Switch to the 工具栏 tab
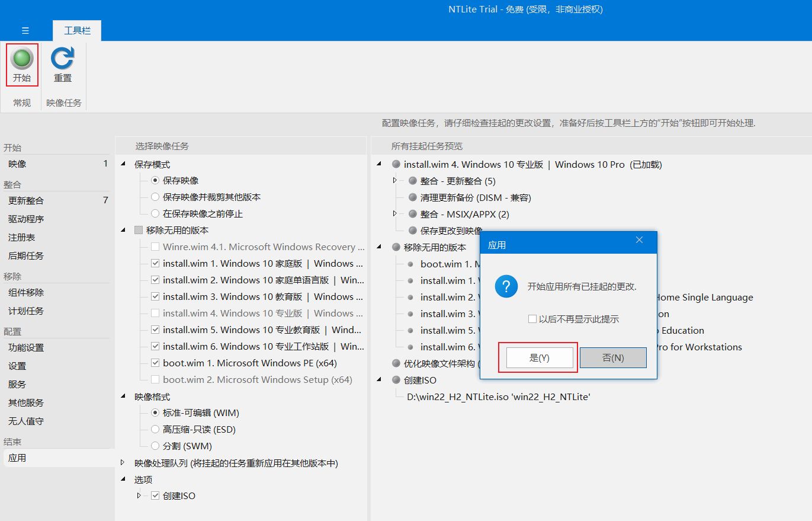 [77, 31]
